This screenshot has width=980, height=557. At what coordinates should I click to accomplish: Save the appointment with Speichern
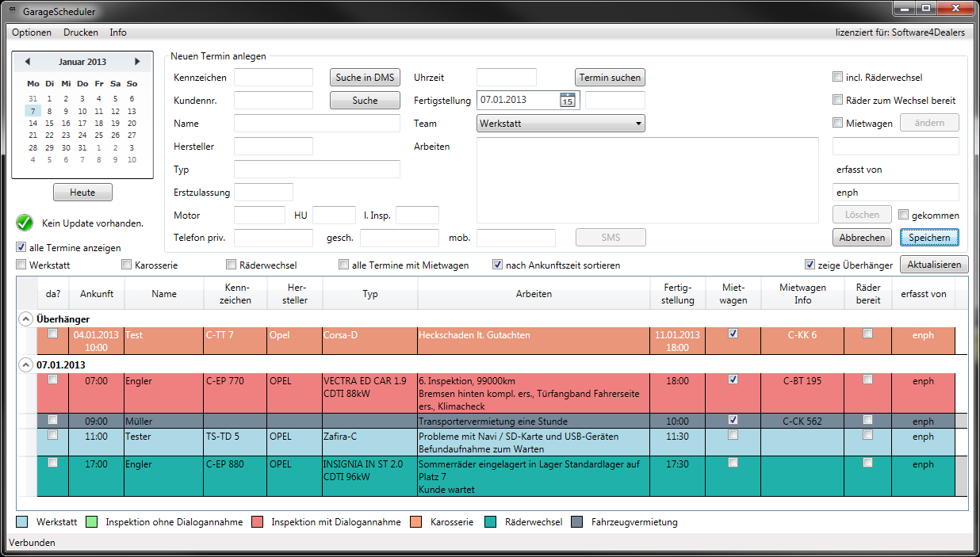(929, 238)
